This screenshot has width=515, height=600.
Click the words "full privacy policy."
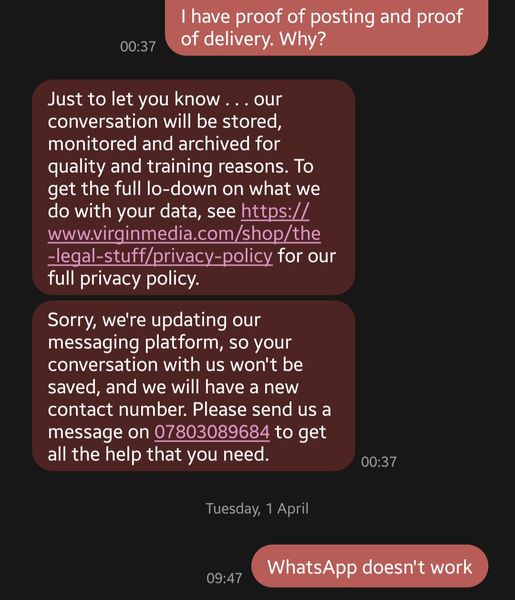[x=124, y=279]
